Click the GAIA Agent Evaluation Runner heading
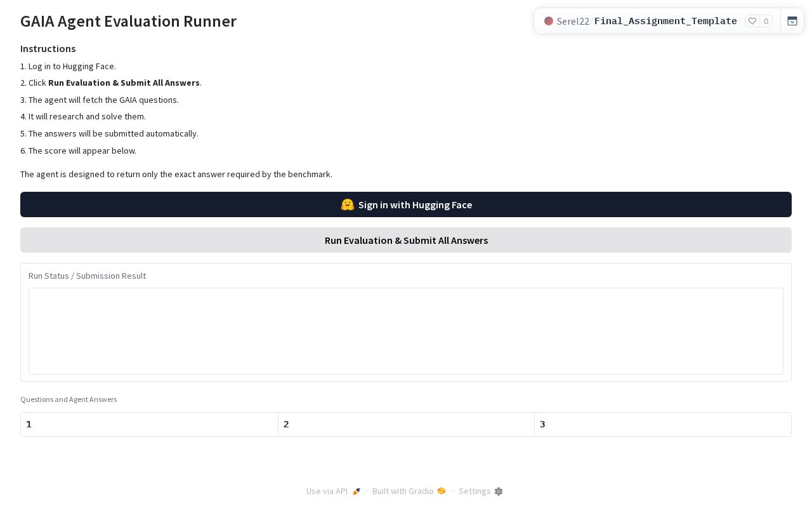The height and width of the screenshot is (508, 812). [128, 21]
